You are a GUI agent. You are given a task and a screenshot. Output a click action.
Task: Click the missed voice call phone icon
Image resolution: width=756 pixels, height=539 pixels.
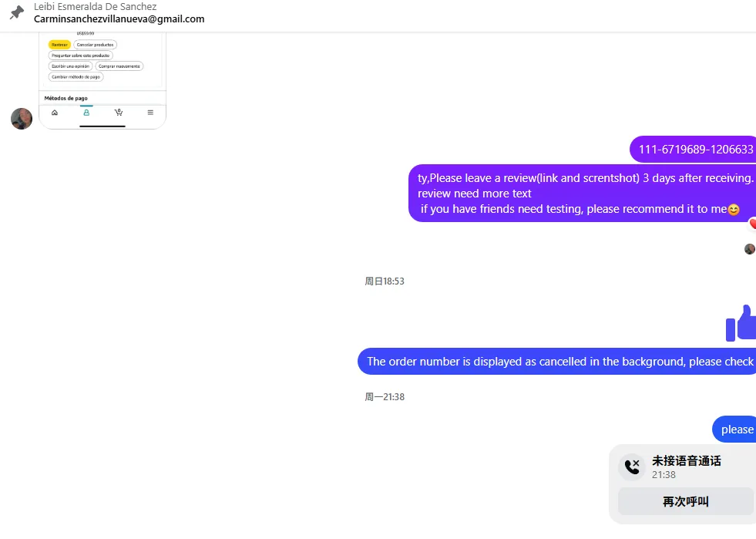click(x=632, y=467)
